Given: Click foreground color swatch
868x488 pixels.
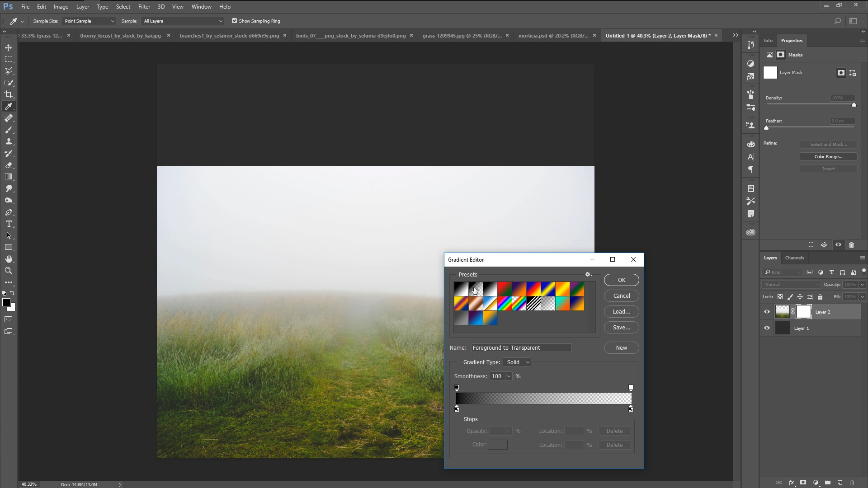Looking at the screenshot, I should pos(6,302).
